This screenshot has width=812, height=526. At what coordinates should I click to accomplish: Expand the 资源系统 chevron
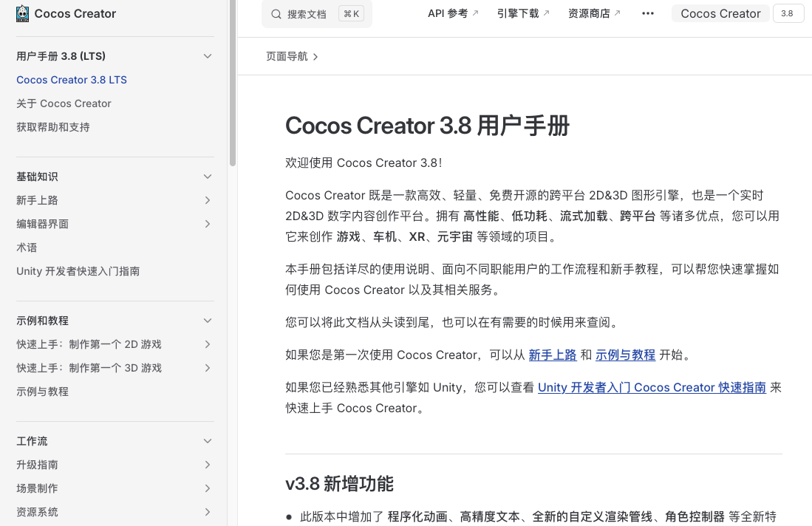[208, 512]
